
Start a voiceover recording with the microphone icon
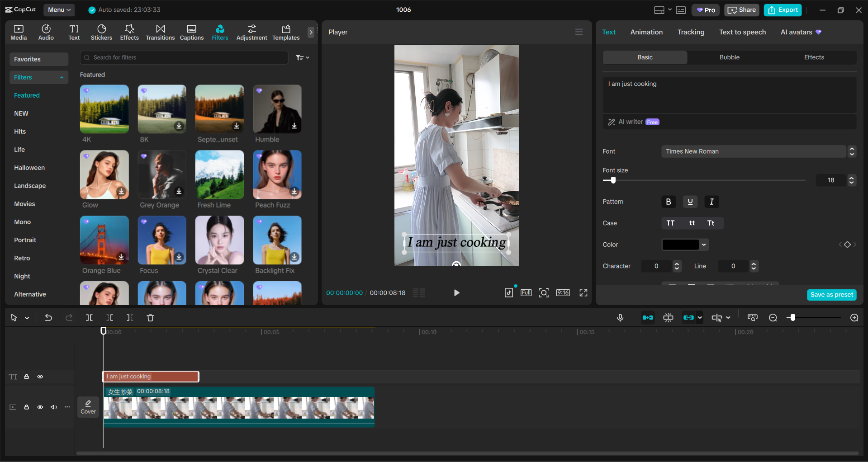tap(620, 317)
